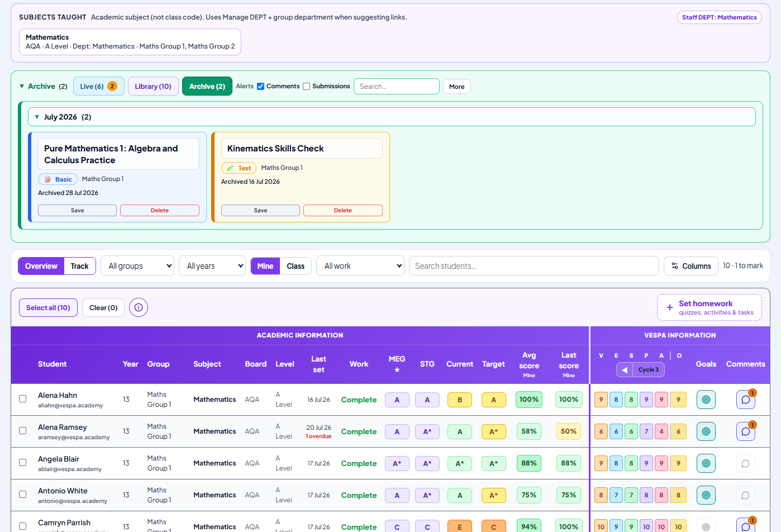Open goals icon for Angela Blair
Image resolution: width=781 pixels, height=532 pixels.
(706, 463)
